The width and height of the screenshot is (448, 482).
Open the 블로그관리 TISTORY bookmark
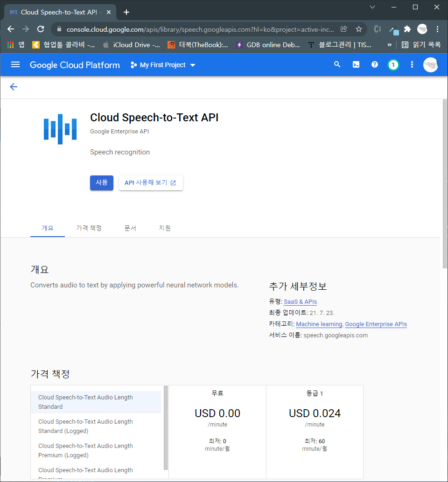pos(340,45)
